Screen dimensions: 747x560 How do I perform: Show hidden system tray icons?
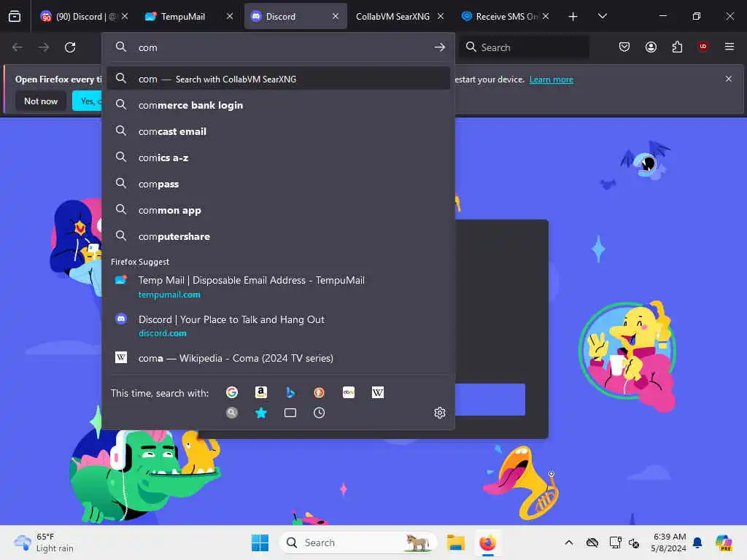[569, 542]
